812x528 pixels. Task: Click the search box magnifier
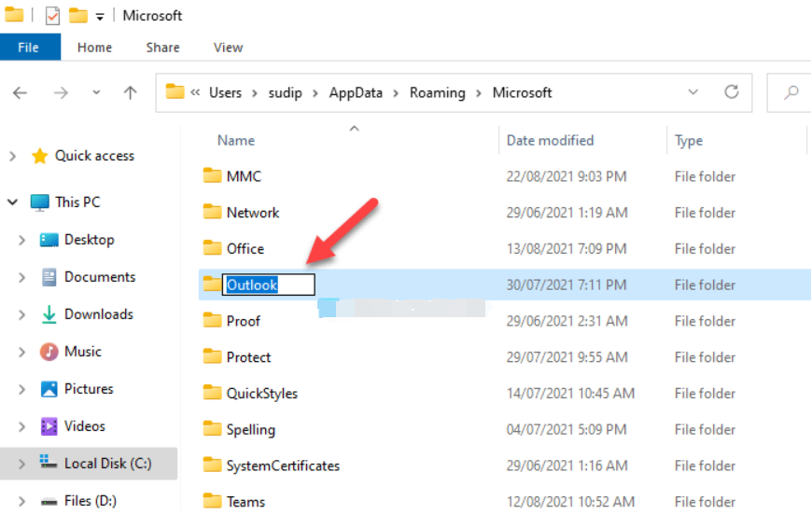[791, 92]
